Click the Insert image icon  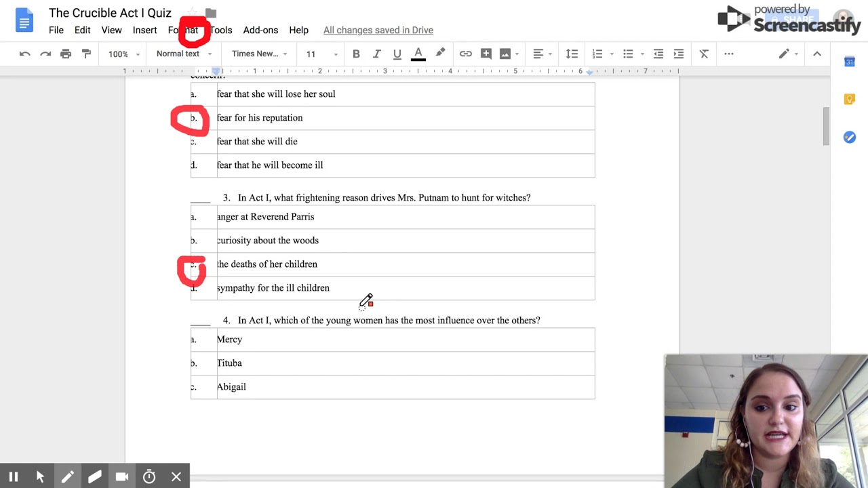[505, 54]
